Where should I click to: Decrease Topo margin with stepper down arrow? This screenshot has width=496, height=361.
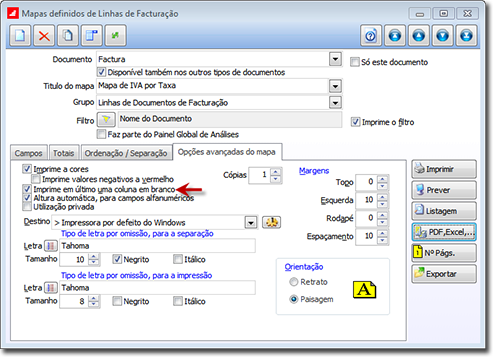tap(383, 186)
